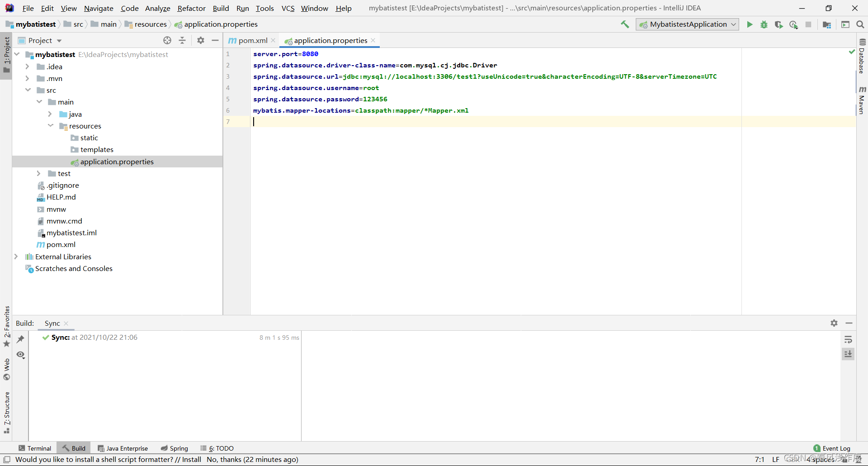
Task: Close the application.properties editor tab
Action: point(373,40)
